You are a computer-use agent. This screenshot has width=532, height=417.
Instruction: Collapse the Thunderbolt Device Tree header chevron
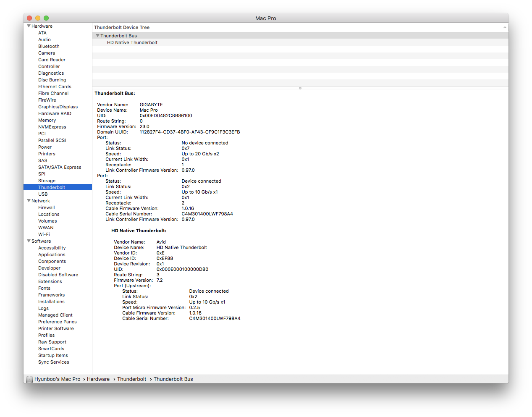pos(505,27)
